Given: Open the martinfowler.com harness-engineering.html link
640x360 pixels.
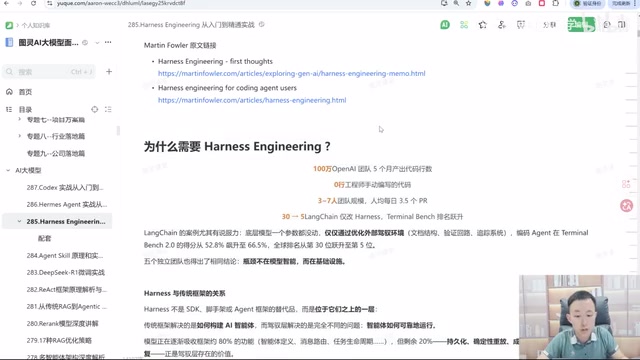Looking at the screenshot, I should coord(252,100).
